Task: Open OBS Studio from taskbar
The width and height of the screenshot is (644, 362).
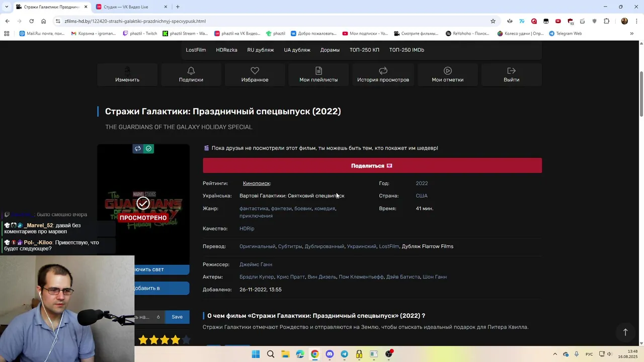Action: (x=389, y=354)
